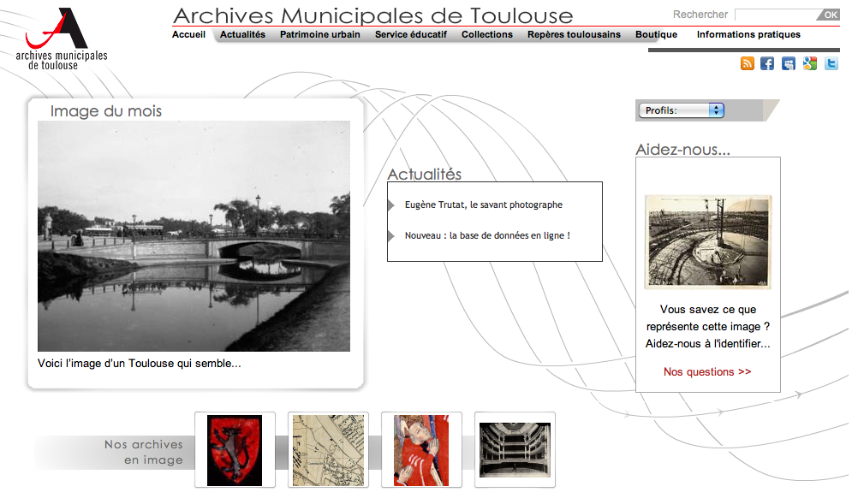Open the theatre interior photo thumbnail
Image resolution: width=852 pixels, height=504 pixels.
[515, 450]
